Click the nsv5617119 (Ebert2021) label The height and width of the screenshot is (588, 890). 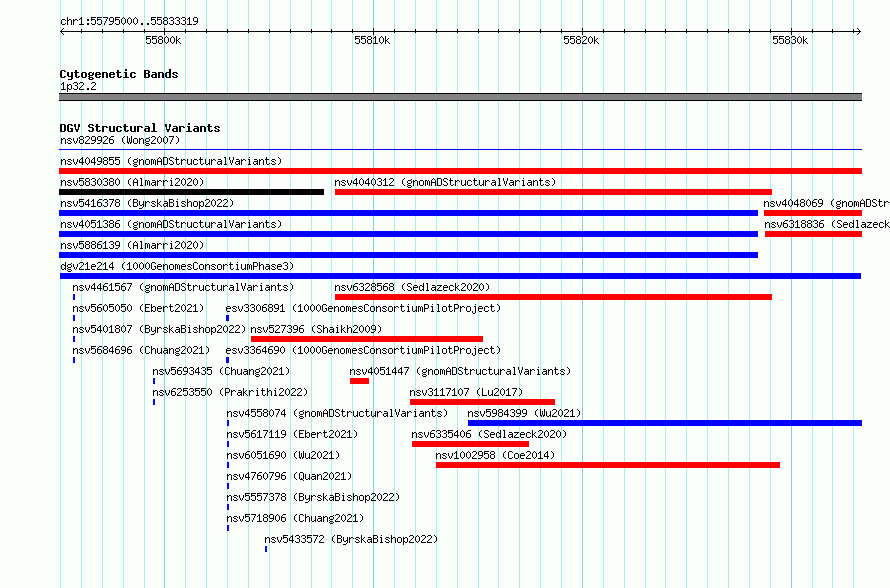(x=292, y=434)
